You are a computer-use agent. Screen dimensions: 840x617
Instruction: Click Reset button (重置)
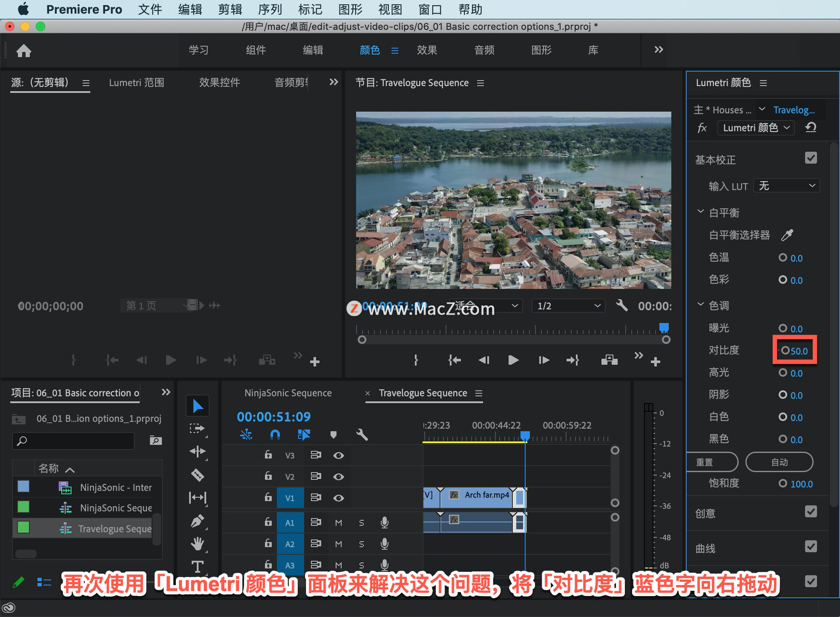pyautogui.click(x=712, y=462)
